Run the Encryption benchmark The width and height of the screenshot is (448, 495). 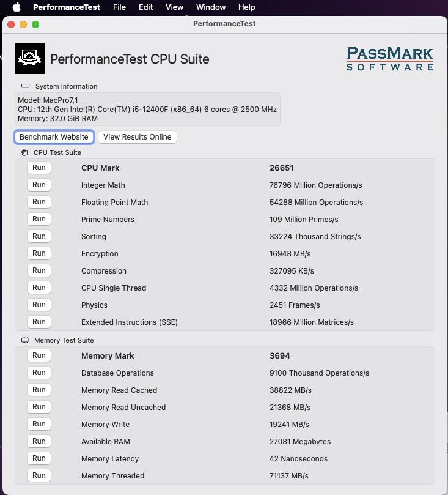pos(39,253)
